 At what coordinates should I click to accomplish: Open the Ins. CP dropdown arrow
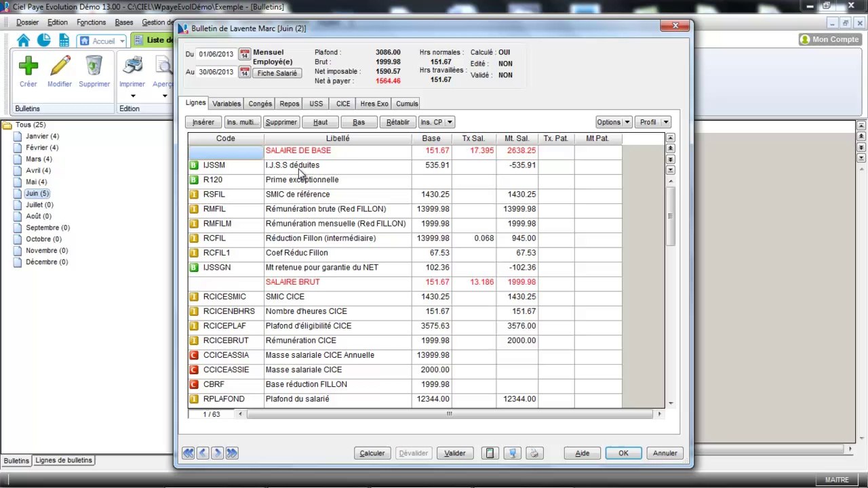pos(450,123)
